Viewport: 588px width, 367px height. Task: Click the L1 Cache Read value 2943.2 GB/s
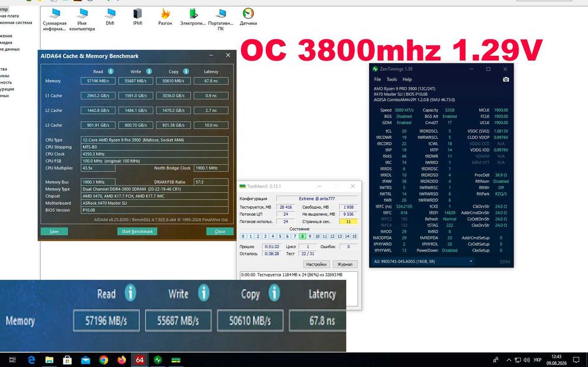(98, 96)
